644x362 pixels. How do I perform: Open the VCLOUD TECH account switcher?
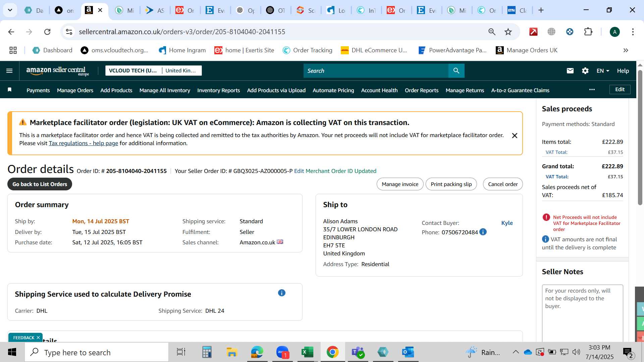tap(154, 71)
